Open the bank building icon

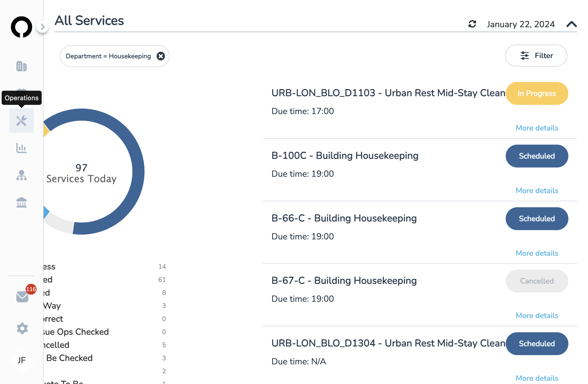pos(21,202)
